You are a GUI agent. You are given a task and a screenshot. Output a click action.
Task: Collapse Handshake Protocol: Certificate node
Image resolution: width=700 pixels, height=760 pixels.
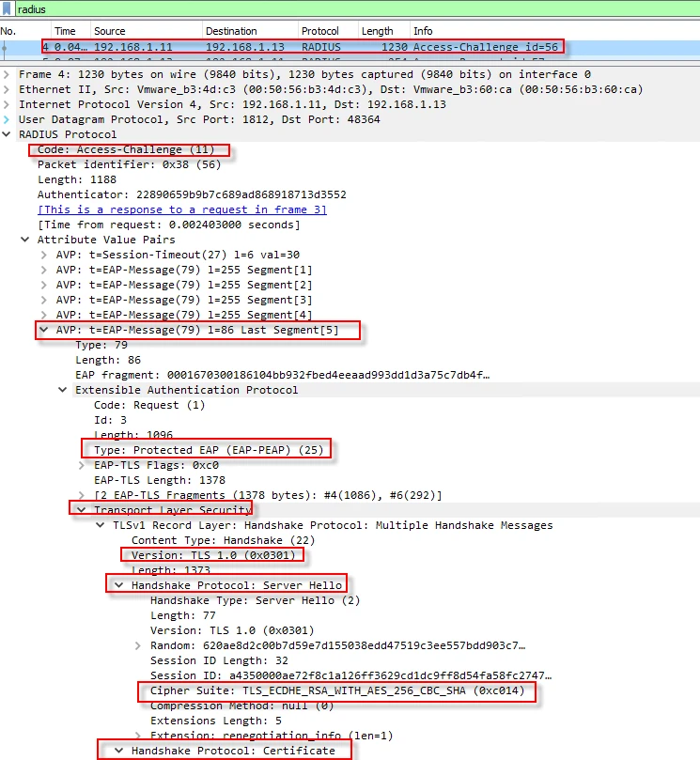pyautogui.click(x=119, y=751)
